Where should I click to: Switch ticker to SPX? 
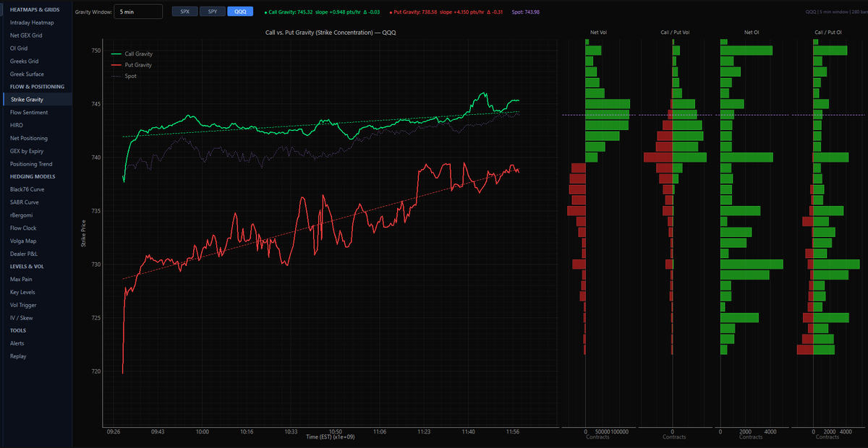[x=184, y=12]
